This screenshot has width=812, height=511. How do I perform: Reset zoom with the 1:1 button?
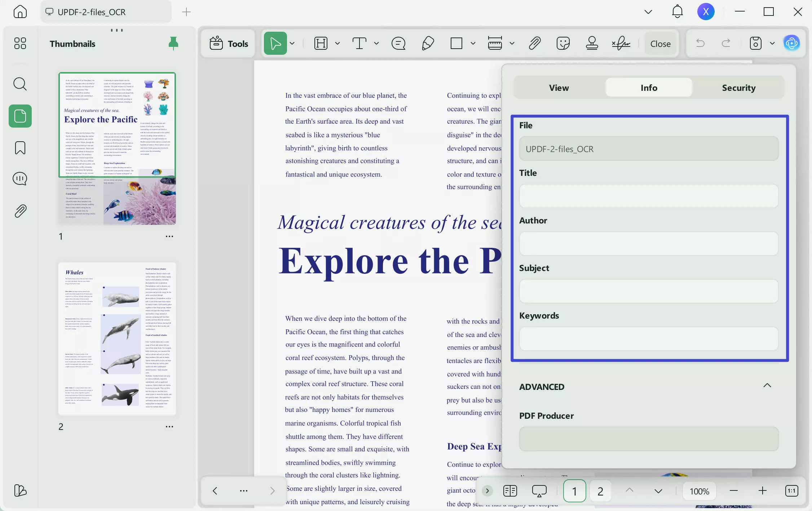tap(791, 491)
